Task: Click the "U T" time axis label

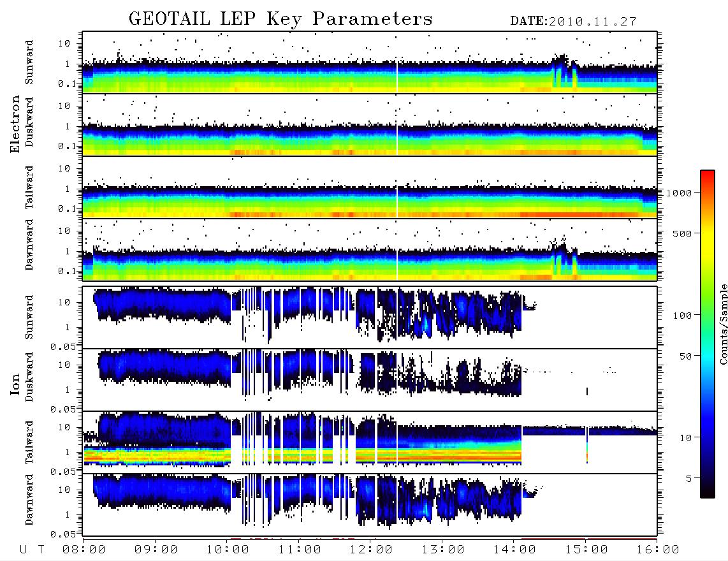Action: click(32, 550)
